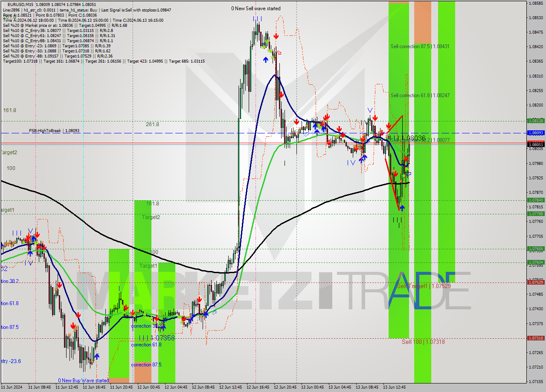
Task: Select 'Sell %20 @ Entry -50: 1.0888' line
Action: [x=57, y=51]
